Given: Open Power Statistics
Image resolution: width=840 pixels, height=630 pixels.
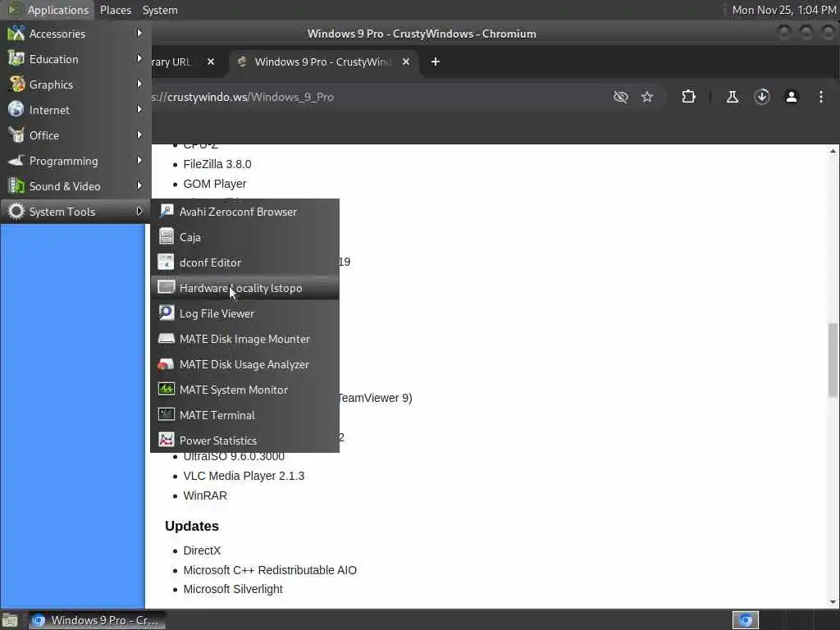Looking at the screenshot, I should 244,441.
